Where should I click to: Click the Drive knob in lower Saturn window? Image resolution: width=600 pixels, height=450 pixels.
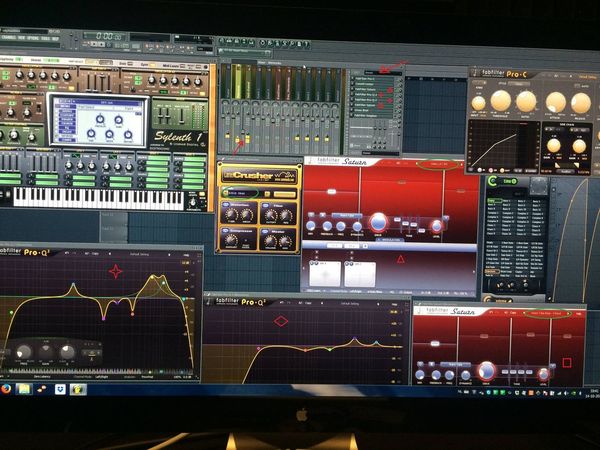pyautogui.click(x=486, y=371)
